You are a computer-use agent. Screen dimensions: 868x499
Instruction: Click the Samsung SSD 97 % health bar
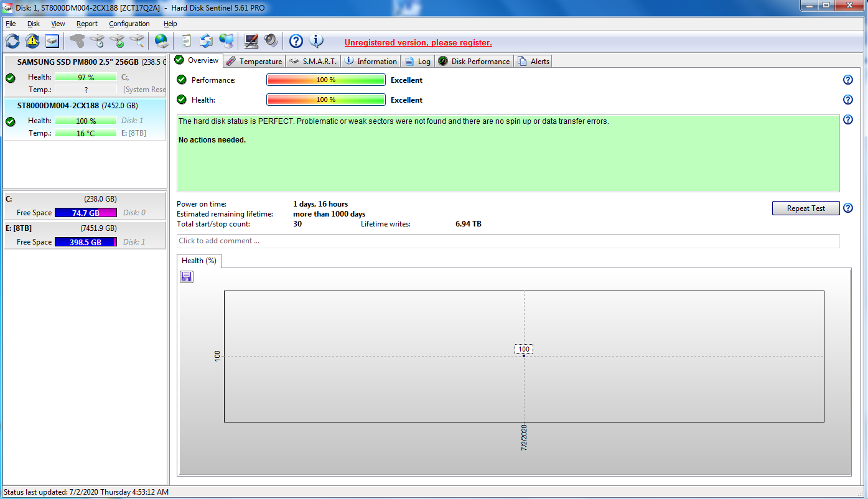pos(86,77)
